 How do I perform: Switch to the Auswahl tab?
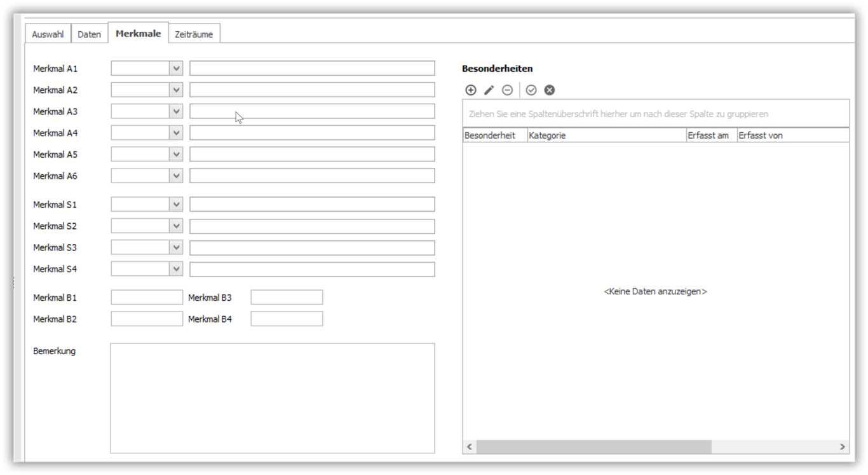coord(48,34)
